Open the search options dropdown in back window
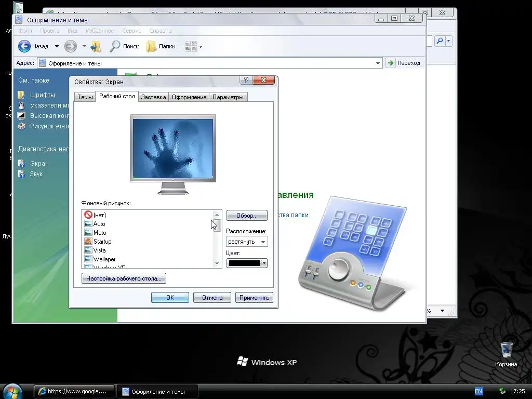The width and height of the screenshot is (532, 399). (448, 41)
